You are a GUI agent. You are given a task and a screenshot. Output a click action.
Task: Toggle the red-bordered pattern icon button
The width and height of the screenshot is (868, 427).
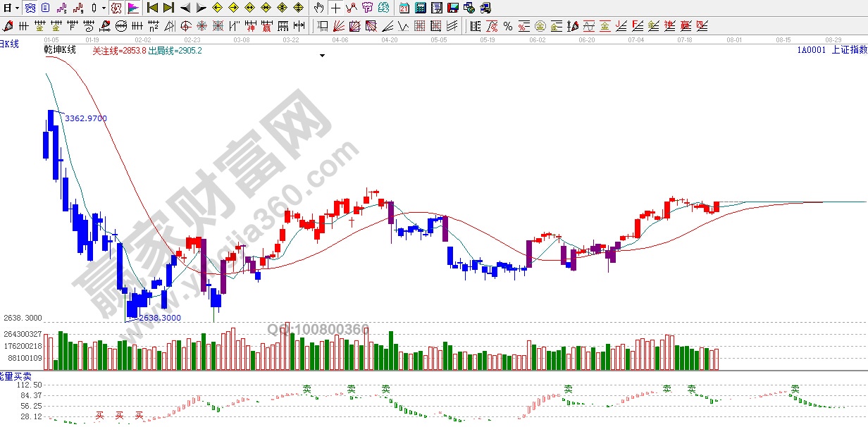pyautogui.click(x=116, y=8)
